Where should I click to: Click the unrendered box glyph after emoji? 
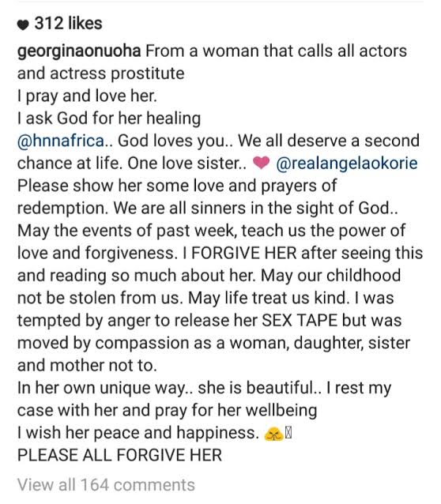pyautogui.click(x=288, y=434)
